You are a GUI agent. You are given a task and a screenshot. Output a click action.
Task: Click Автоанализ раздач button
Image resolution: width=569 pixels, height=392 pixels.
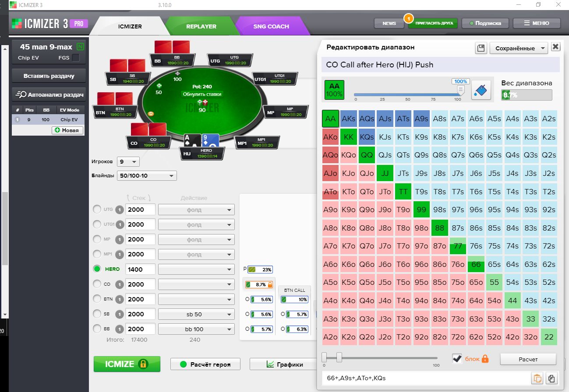click(x=49, y=94)
